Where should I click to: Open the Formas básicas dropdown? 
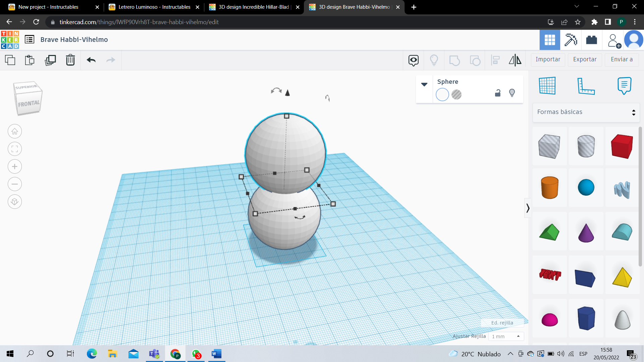[586, 112]
